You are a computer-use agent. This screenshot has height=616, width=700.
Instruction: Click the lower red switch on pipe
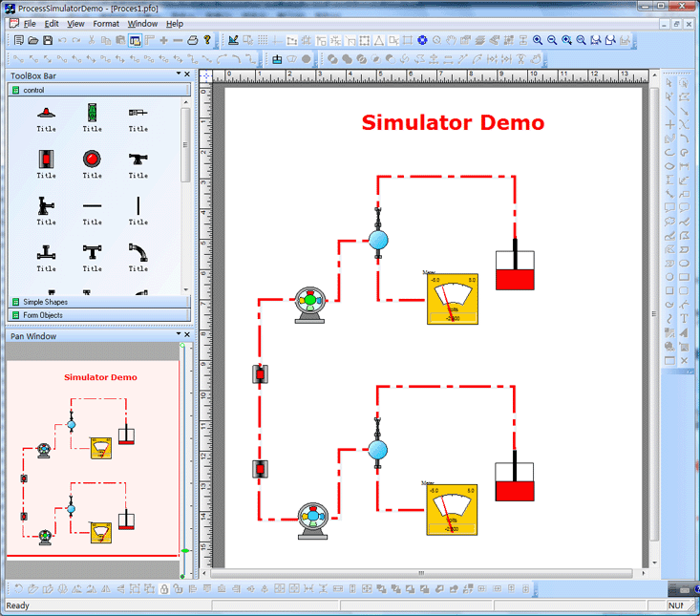pos(260,469)
